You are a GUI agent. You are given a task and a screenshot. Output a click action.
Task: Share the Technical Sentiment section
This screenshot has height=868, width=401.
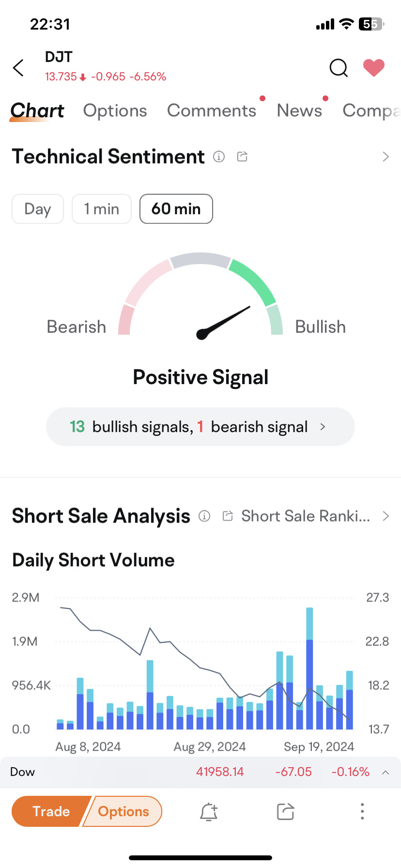coord(242,156)
